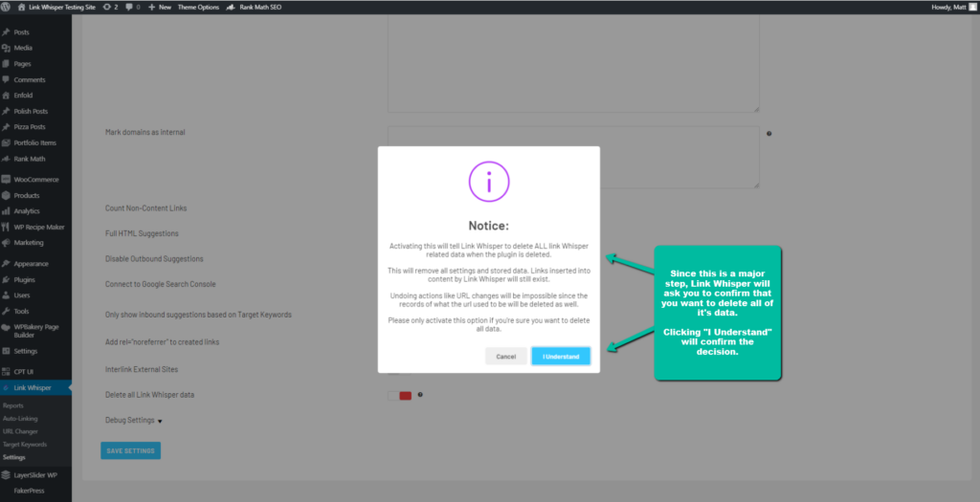The image size is (980, 502).
Task: Expand the Debug Settings section
Action: (x=134, y=420)
